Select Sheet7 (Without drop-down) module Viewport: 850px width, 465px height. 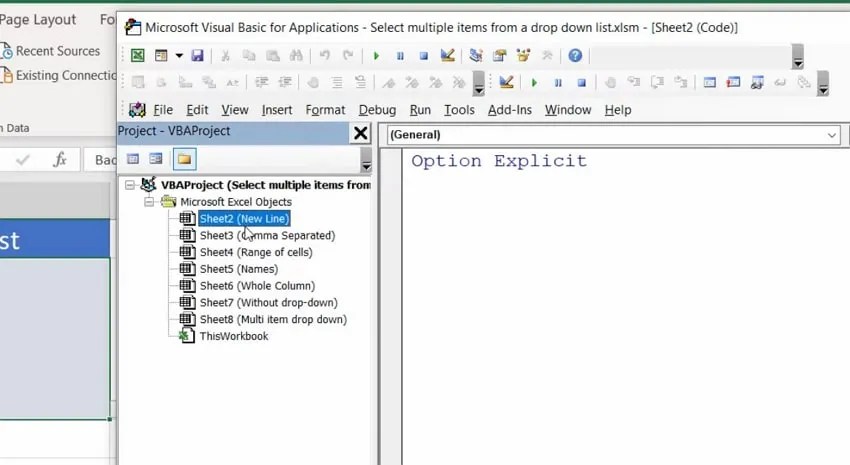pos(268,303)
